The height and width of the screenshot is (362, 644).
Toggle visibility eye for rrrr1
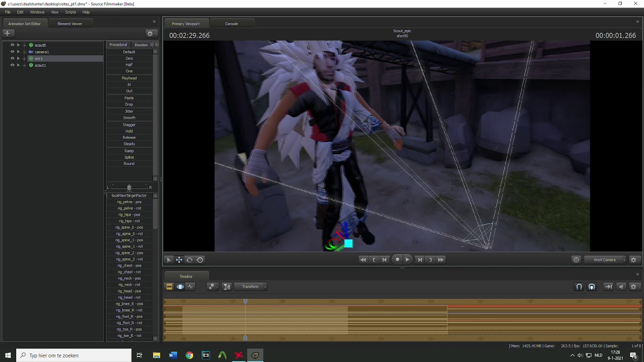pyautogui.click(x=13, y=58)
